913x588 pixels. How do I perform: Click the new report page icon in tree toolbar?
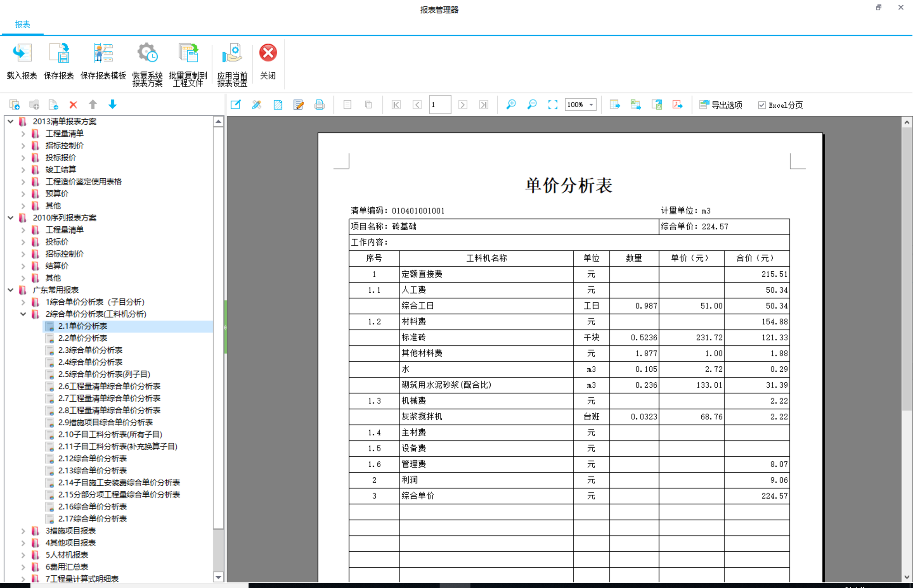(53, 104)
